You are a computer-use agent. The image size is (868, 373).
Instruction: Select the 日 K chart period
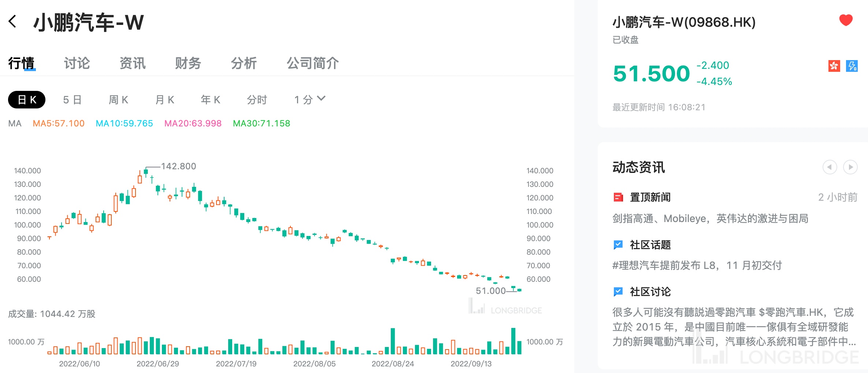(27, 100)
